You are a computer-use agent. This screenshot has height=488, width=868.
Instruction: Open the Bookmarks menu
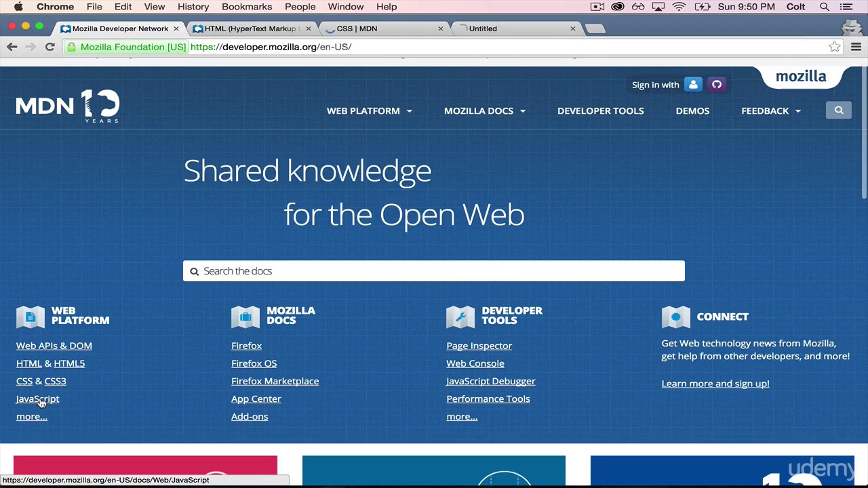coord(247,7)
